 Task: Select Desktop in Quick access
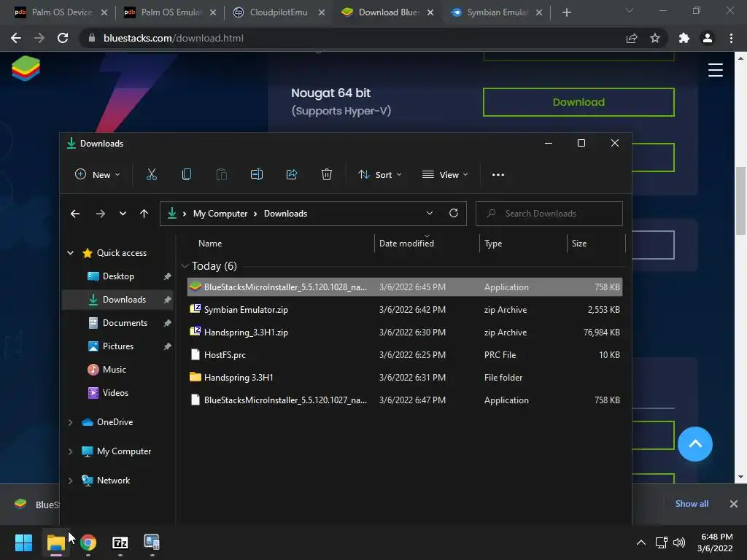point(117,276)
